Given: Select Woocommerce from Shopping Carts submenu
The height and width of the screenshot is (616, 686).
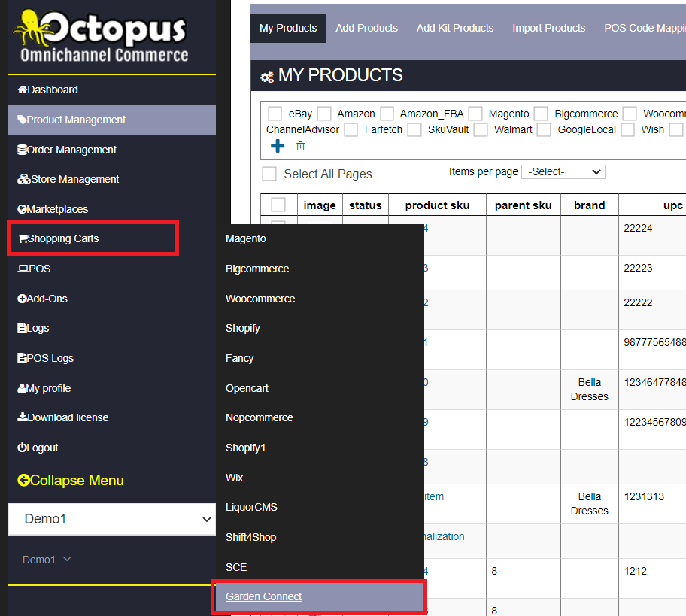Looking at the screenshot, I should tap(260, 299).
